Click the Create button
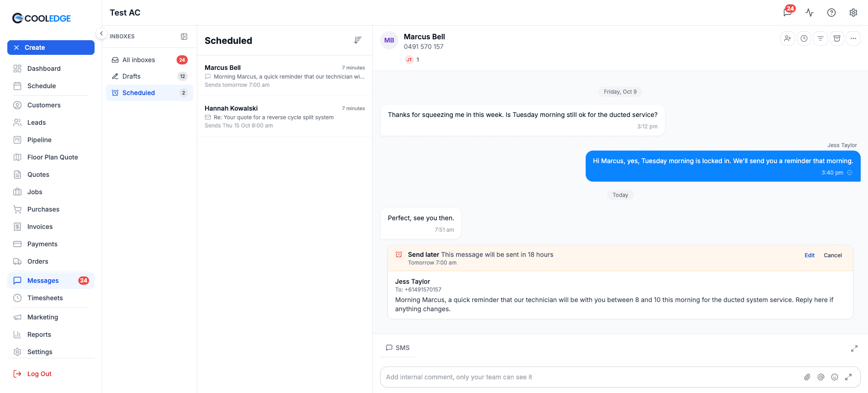 pyautogui.click(x=51, y=48)
